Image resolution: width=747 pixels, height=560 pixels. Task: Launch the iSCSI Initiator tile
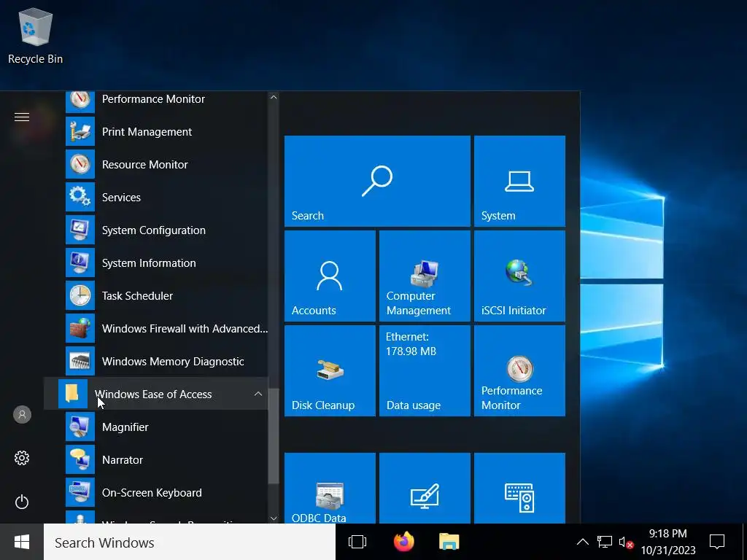(519, 276)
